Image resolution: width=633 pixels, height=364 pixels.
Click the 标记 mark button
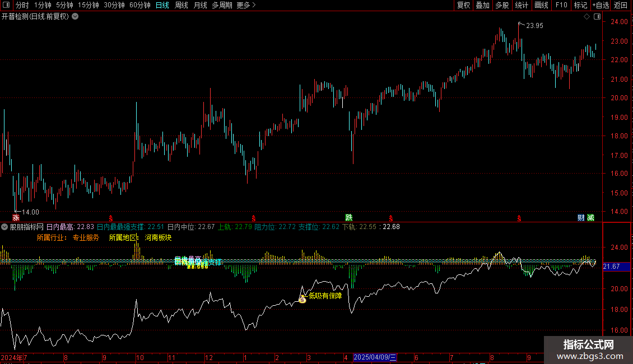click(x=580, y=5)
